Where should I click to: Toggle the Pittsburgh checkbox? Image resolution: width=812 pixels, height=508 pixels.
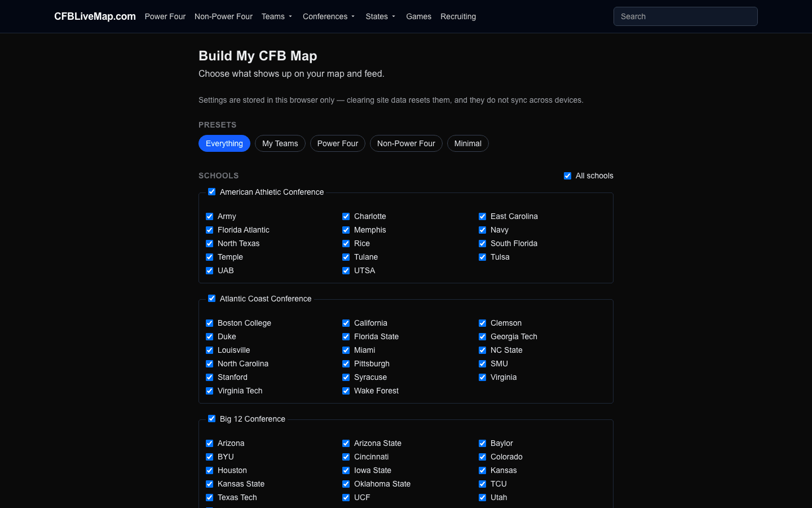click(346, 364)
